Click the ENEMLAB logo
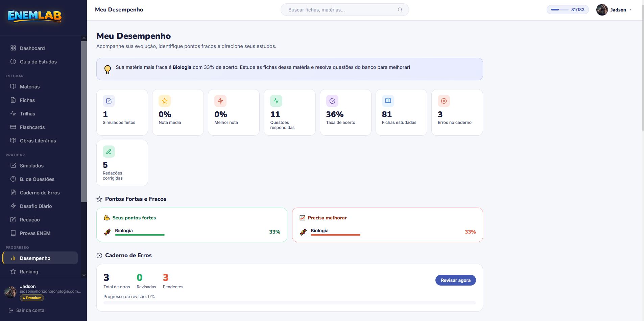This screenshot has height=321, width=644. point(35,16)
